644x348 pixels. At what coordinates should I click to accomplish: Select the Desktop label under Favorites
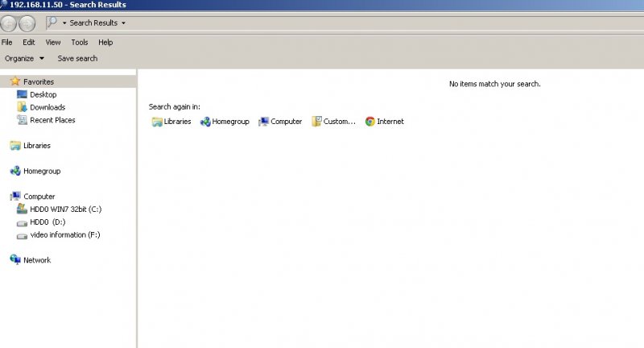[x=43, y=94]
